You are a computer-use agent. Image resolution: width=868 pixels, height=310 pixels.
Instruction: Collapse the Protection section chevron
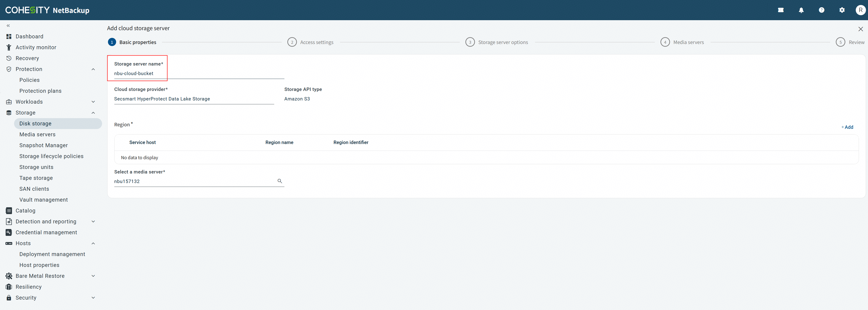click(93, 69)
